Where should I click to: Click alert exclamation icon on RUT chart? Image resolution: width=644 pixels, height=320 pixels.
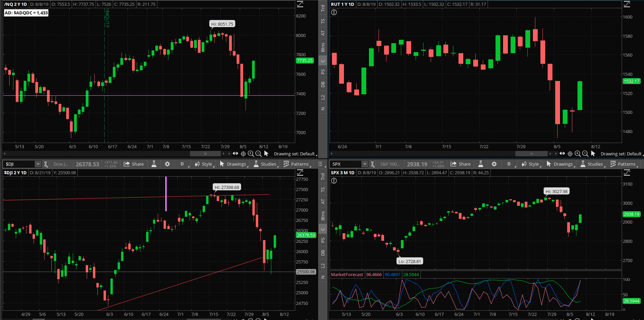point(334,12)
